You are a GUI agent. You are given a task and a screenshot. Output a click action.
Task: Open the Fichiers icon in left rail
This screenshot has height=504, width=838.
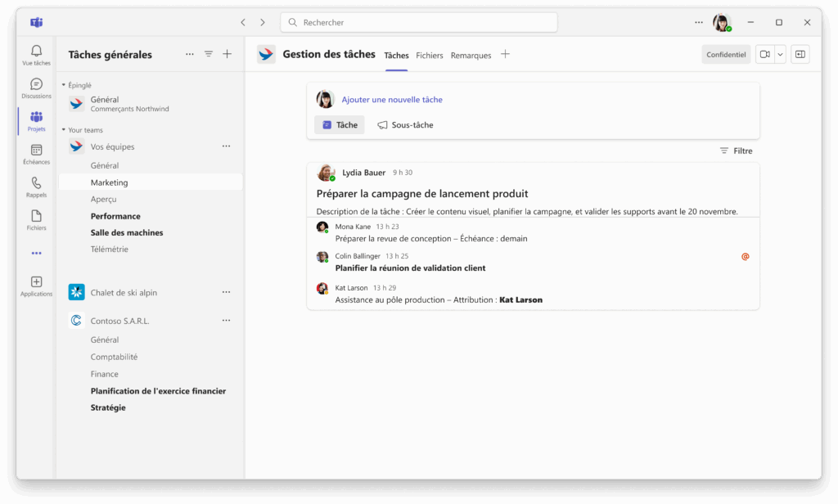click(36, 216)
